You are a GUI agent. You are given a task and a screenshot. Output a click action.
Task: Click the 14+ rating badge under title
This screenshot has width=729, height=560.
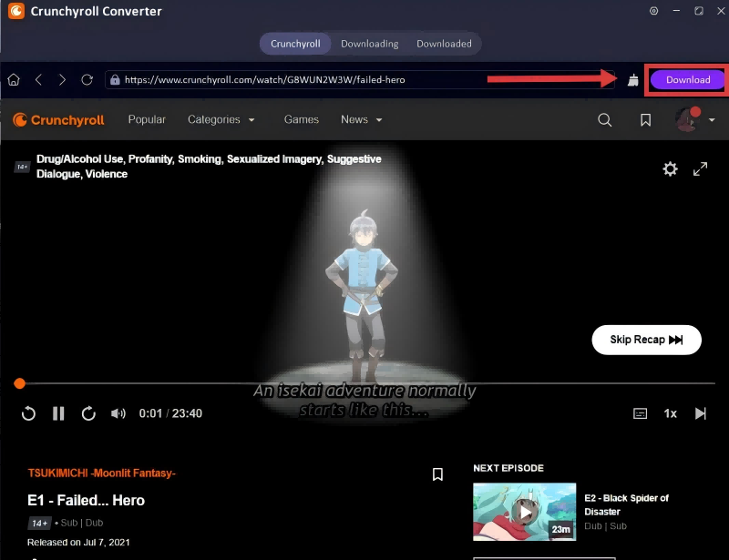[39, 523]
